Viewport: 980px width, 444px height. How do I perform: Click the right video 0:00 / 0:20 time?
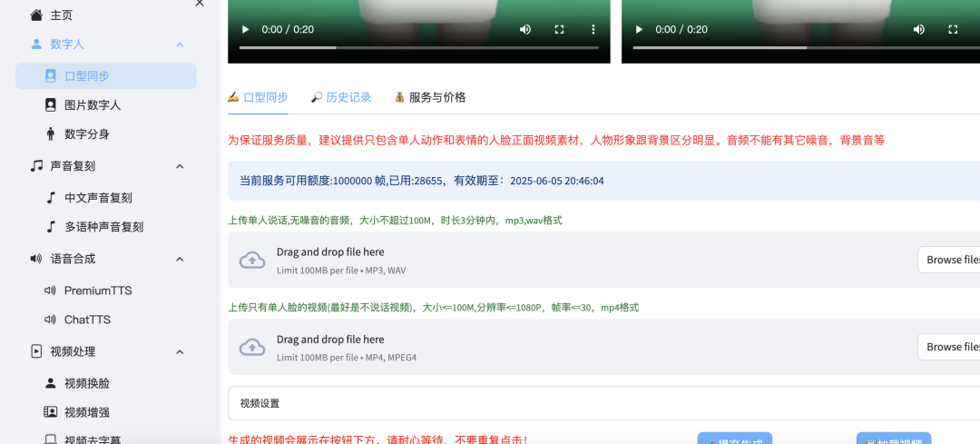tap(681, 29)
